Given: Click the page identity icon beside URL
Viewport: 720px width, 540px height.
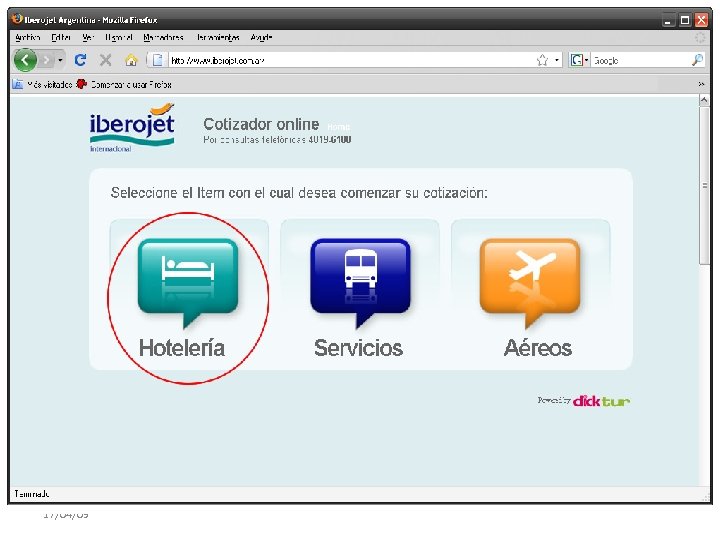Looking at the screenshot, I should (158, 60).
